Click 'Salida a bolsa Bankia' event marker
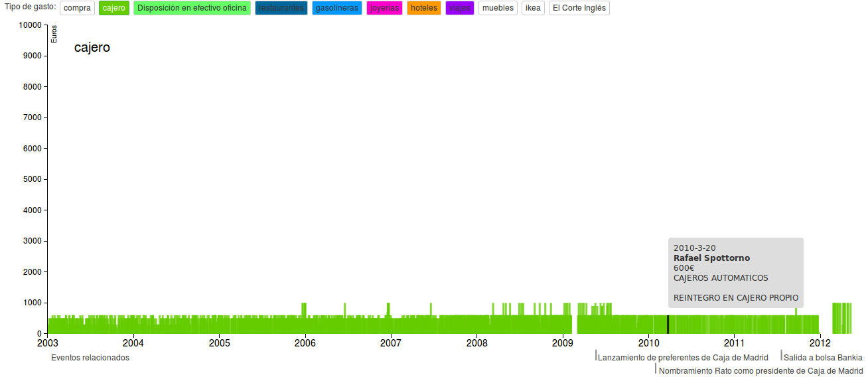Screen dimensions: 868x379 (x=822, y=358)
